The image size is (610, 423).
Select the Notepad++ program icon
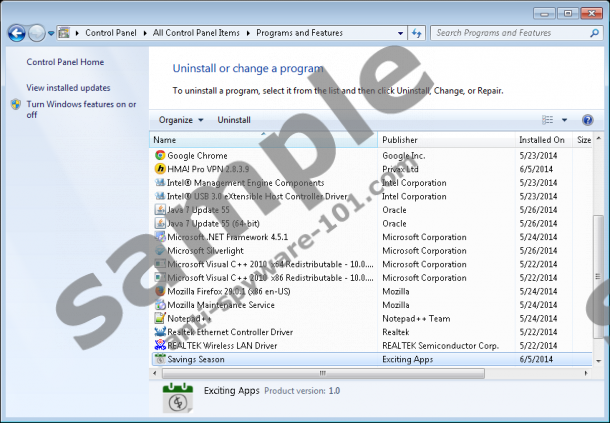[x=160, y=318]
